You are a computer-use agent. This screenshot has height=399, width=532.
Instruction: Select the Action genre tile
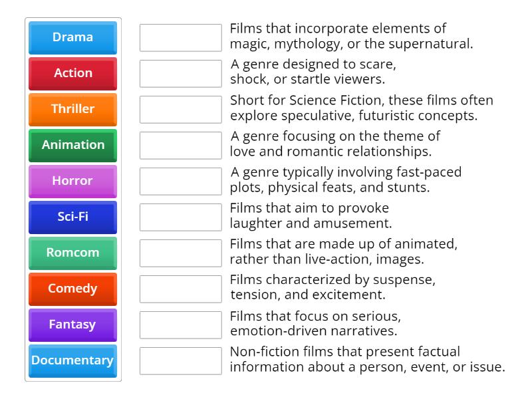coord(71,73)
